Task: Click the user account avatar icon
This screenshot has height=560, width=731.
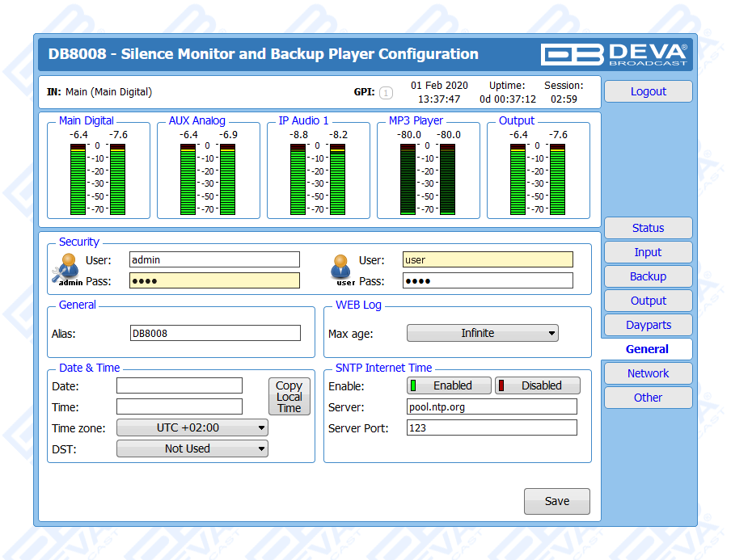Action: pos(344,269)
